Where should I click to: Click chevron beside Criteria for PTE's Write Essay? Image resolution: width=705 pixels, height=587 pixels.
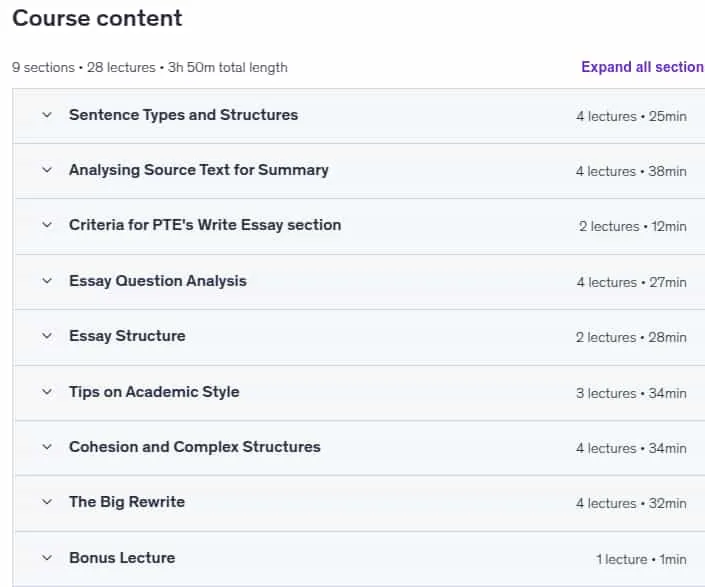(47, 225)
